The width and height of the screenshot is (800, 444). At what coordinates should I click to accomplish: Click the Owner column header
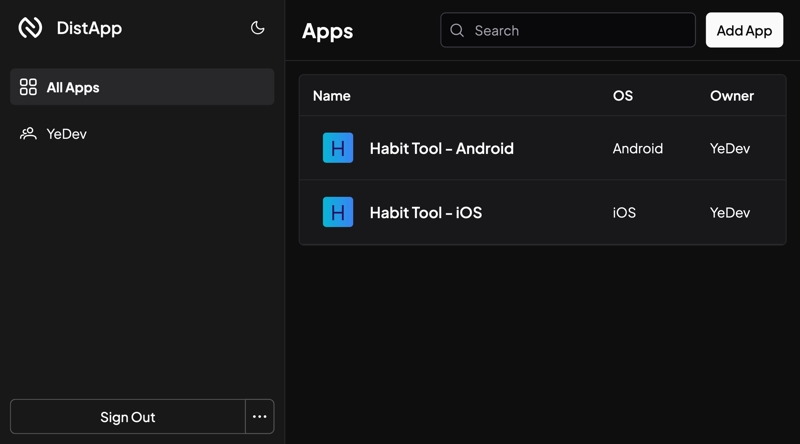[x=732, y=96]
